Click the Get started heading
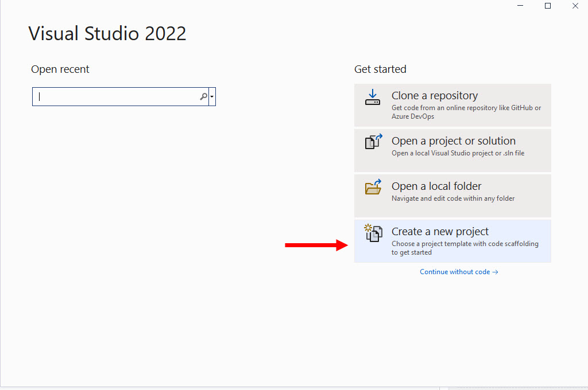The width and height of the screenshot is (588, 390). pos(380,69)
